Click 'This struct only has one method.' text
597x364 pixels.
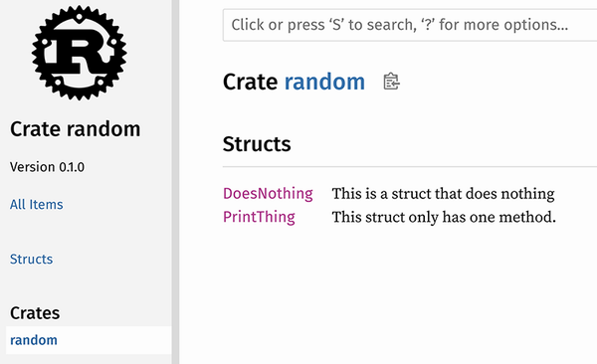(444, 217)
